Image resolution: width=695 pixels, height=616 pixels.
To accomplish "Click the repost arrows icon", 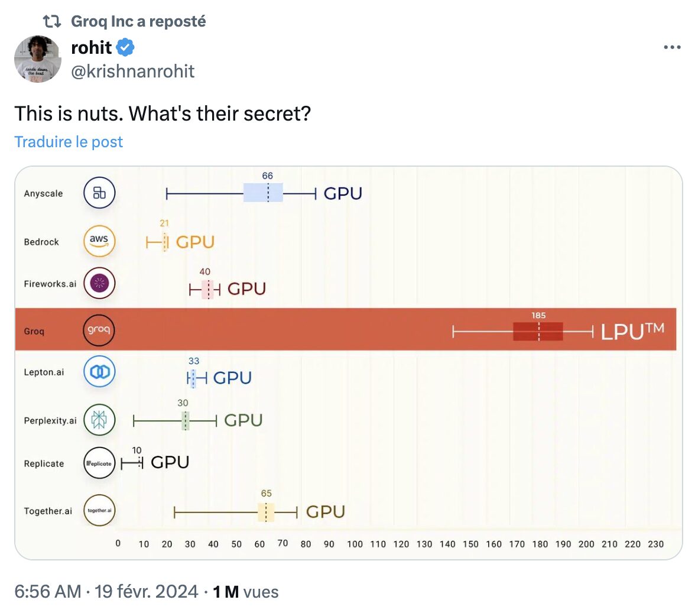I will click(x=52, y=21).
